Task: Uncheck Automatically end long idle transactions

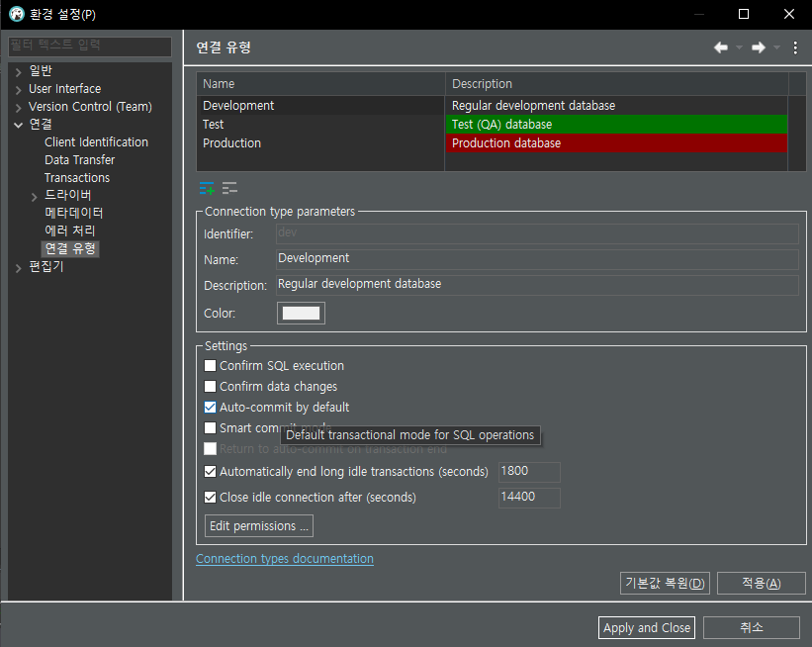Action: click(x=210, y=471)
